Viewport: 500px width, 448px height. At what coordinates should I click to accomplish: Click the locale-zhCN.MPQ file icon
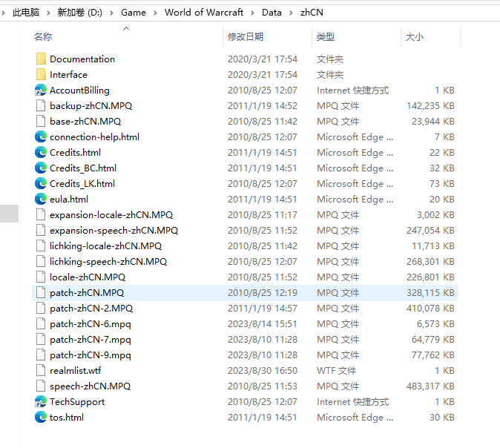(41, 277)
